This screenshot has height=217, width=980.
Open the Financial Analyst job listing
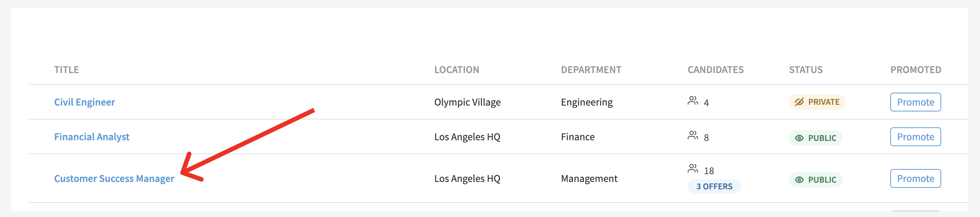pyautogui.click(x=92, y=137)
